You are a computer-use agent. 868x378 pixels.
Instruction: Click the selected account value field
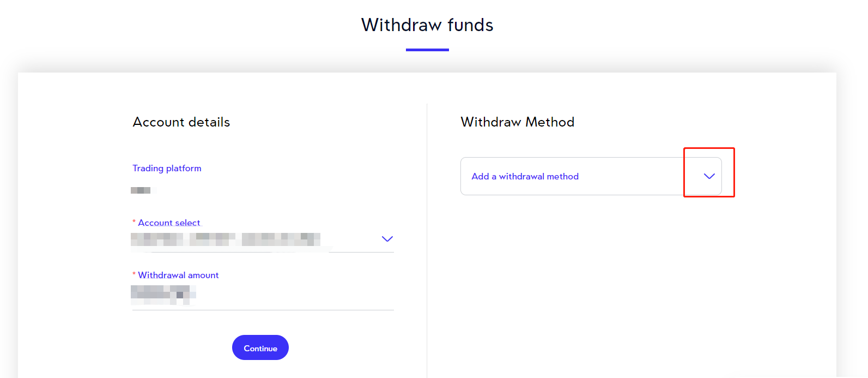(x=226, y=239)
